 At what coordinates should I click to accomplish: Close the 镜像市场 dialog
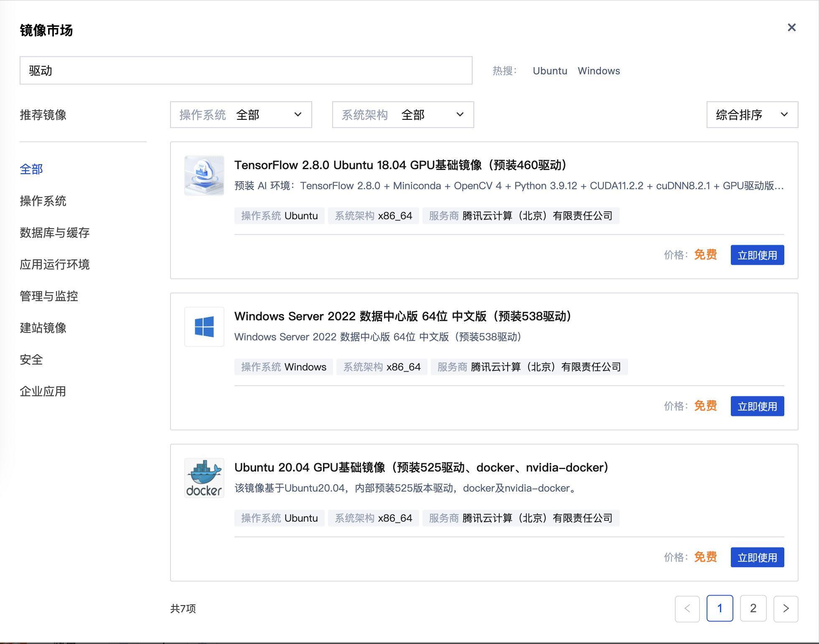click(x=791, y=28)
